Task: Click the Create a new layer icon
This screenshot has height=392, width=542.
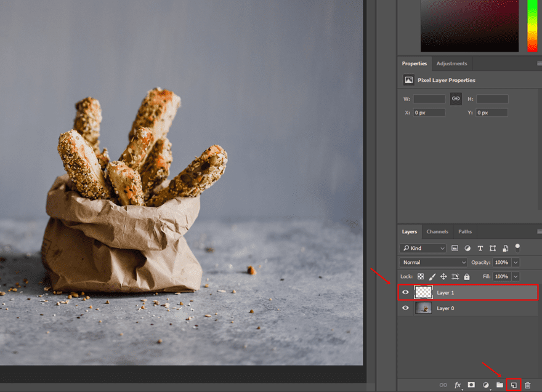Action: 514,385
